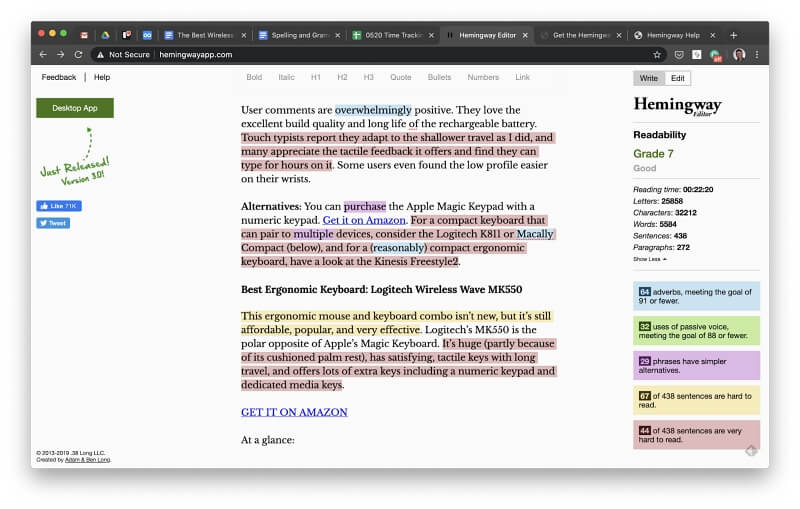Click the highlighted adverb 'reasonably'
800x509 pixels.
click(398, 248)
